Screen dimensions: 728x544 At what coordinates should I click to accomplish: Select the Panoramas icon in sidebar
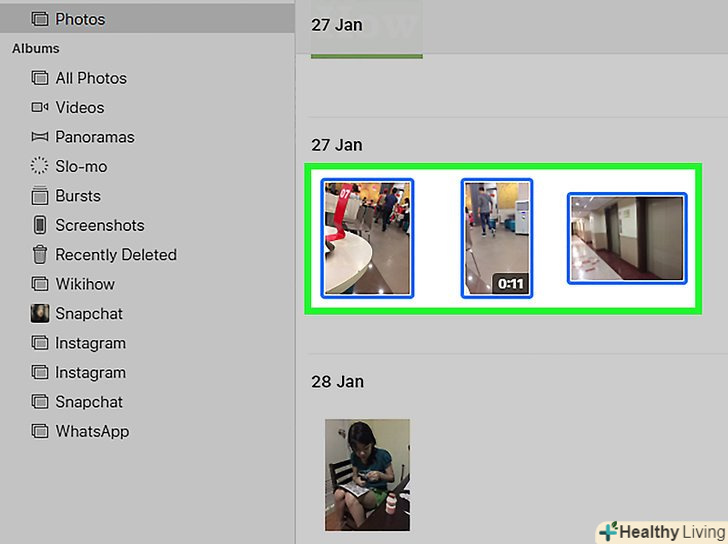40,137
